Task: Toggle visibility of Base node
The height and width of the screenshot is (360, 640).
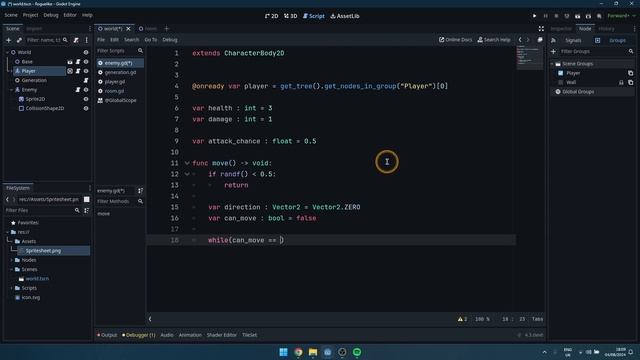Action: (86, 62)
